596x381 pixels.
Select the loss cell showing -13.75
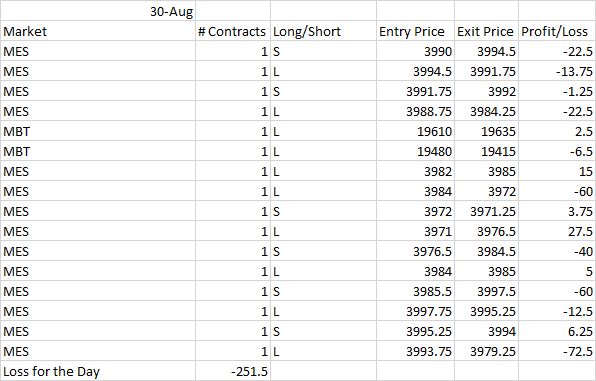coord(557,71)
